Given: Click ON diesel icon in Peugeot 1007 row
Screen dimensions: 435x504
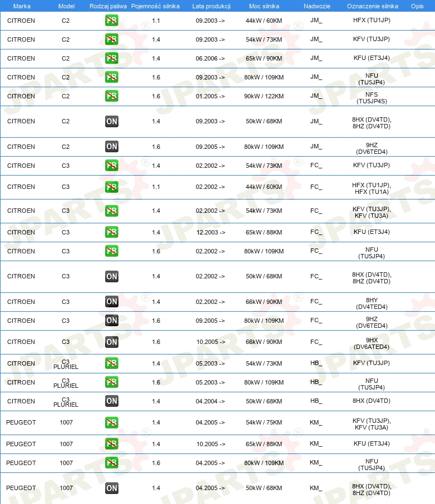Looking at the screenshot, I should click(112, 488).
